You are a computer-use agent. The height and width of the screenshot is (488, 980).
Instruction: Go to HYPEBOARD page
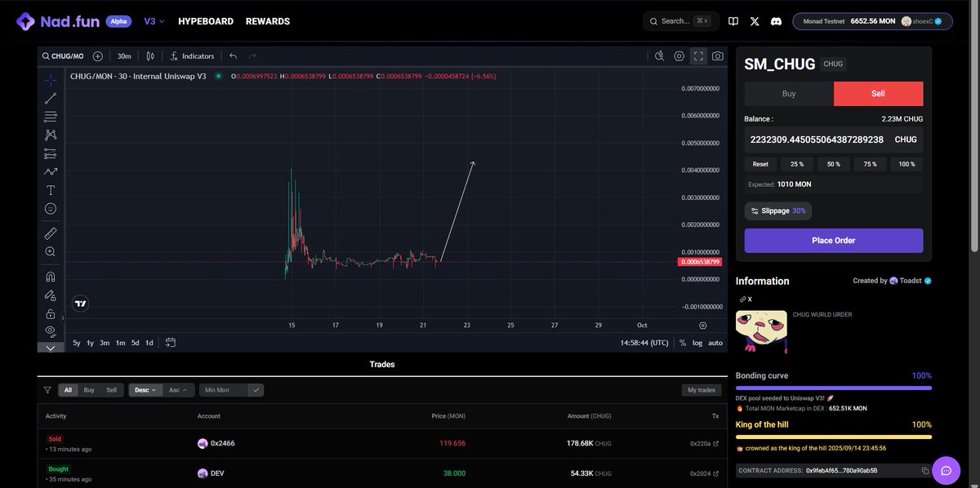tap(206, 21)
